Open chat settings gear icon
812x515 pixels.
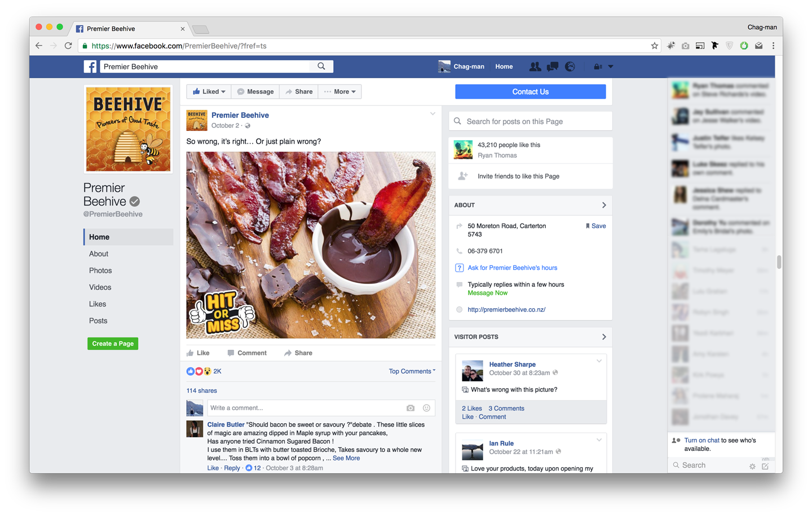coord(752,466)
